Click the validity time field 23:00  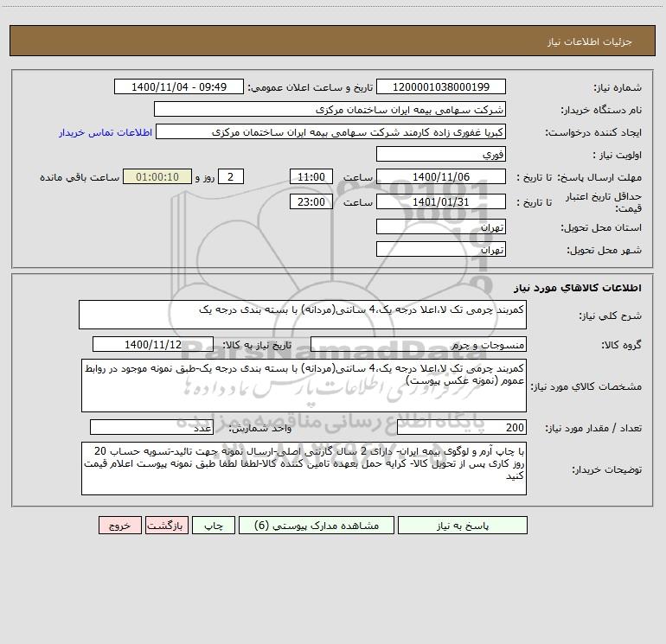(311, 201)
